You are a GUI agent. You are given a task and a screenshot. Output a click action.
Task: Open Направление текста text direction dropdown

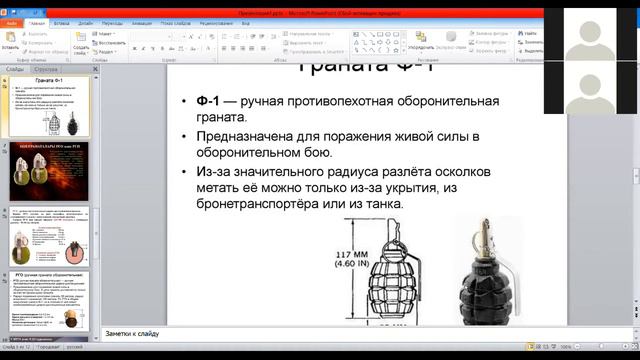(308, 34)
